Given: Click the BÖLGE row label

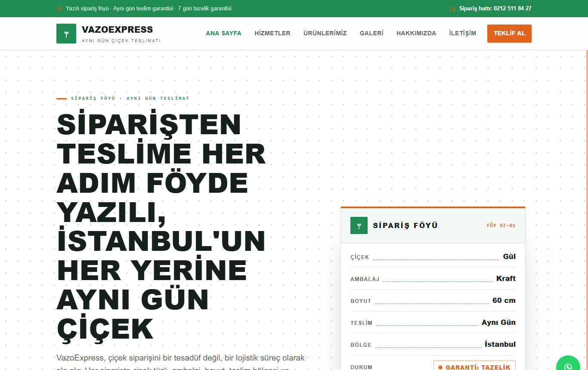Looking at the screenshot, I should coord(361,345).
